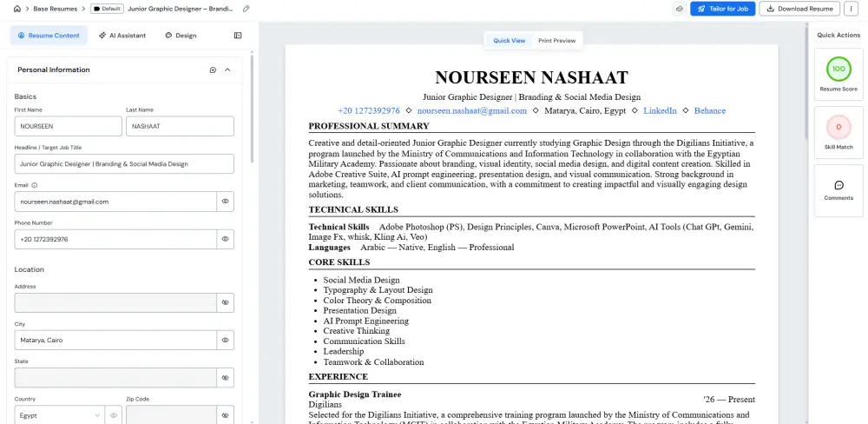
Task: Click the Address input field
Action: (115, 302)
